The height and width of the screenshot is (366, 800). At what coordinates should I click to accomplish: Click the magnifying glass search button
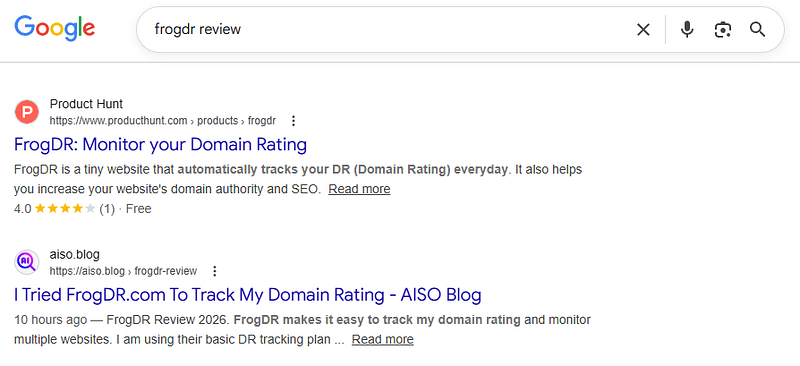[758, 30]
